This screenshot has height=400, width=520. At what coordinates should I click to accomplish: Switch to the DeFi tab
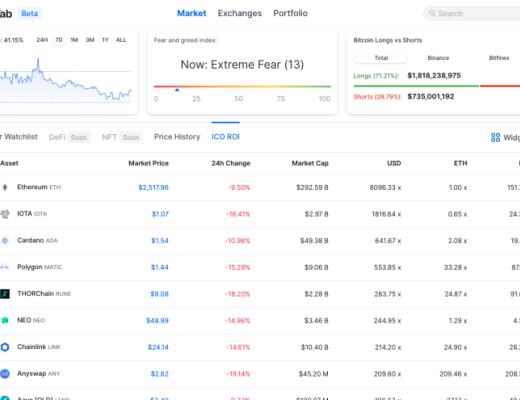[57, 137]
